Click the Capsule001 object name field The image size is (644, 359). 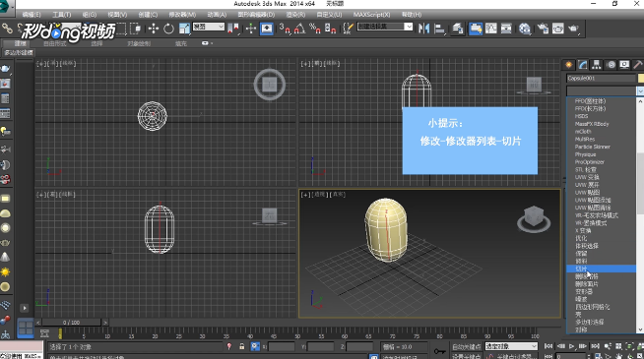601,78
